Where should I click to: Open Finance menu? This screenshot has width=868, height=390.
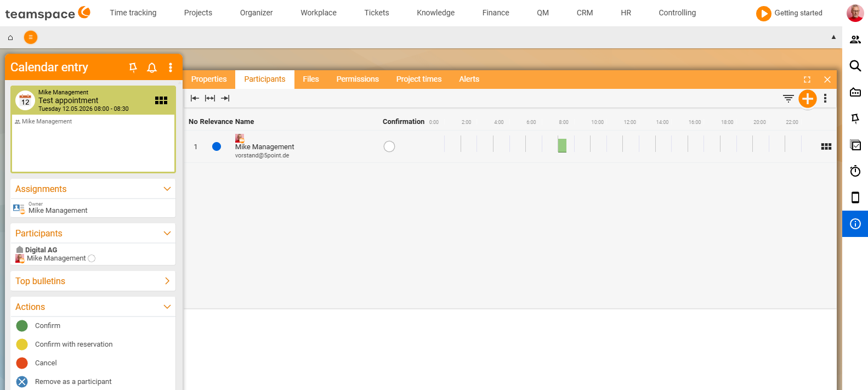point(496,13)
